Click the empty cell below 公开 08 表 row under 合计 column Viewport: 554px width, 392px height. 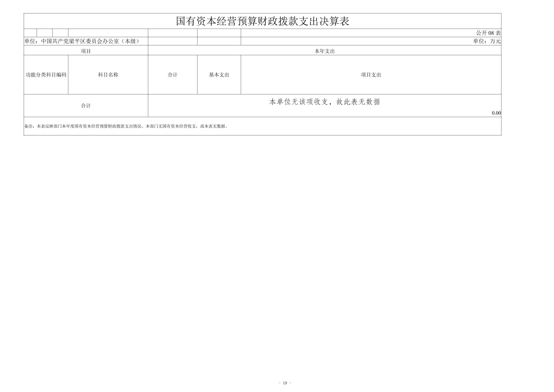172,41
